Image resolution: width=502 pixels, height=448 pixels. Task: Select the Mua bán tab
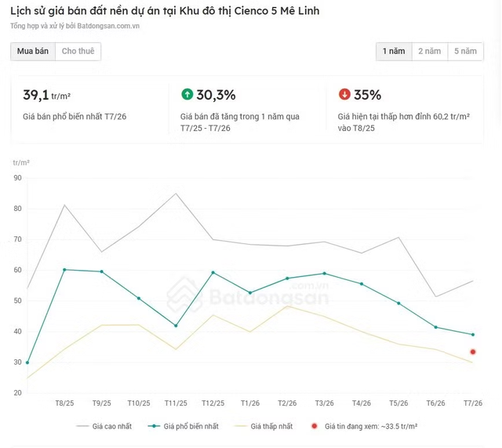(x=33, y=51)
